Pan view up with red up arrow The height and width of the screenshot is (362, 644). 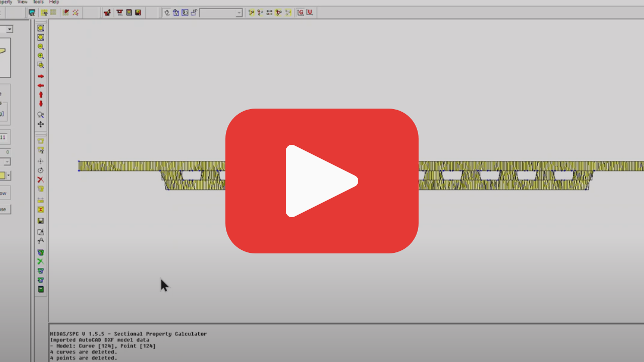[41, 95]
